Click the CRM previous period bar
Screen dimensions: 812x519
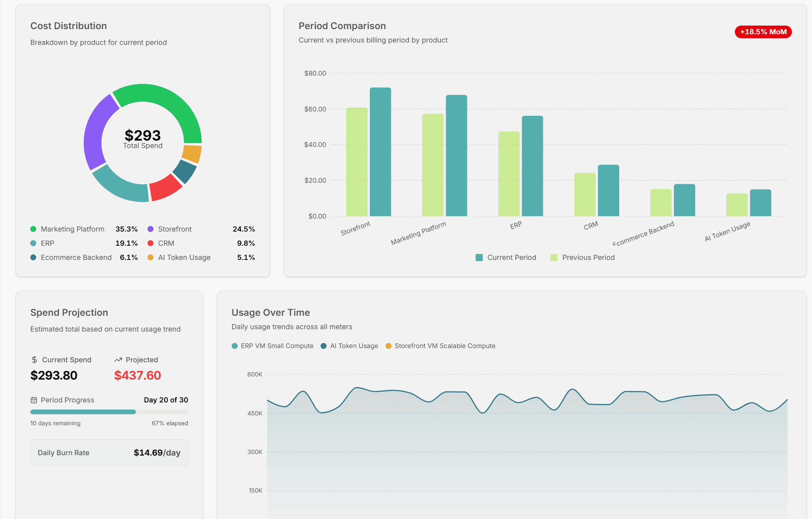(x=585, y=195)
